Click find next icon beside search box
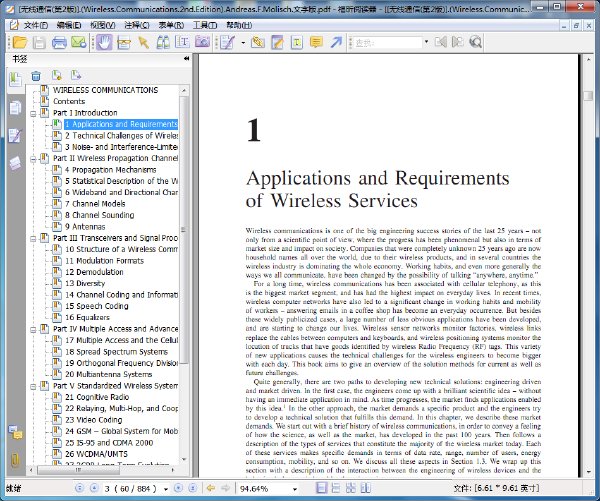The width and height of the screenshot is (600, 501). (458, 42)
